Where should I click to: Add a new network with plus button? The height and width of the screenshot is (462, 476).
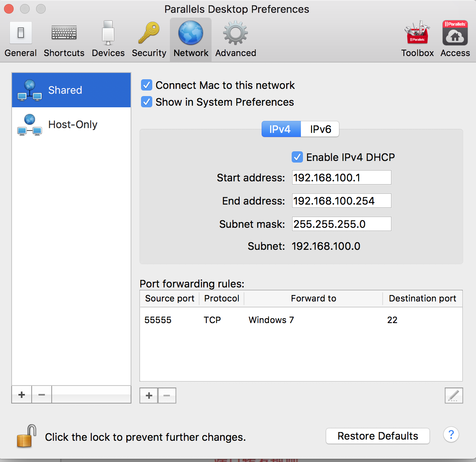click(x=22, y=395)
